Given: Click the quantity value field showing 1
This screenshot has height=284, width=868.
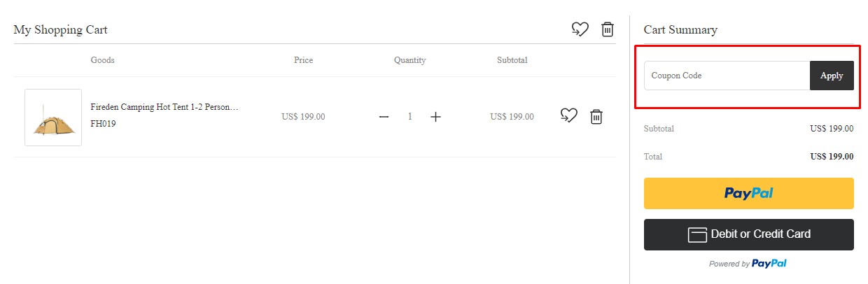Looking at the screenshot, I should point(410,117).
